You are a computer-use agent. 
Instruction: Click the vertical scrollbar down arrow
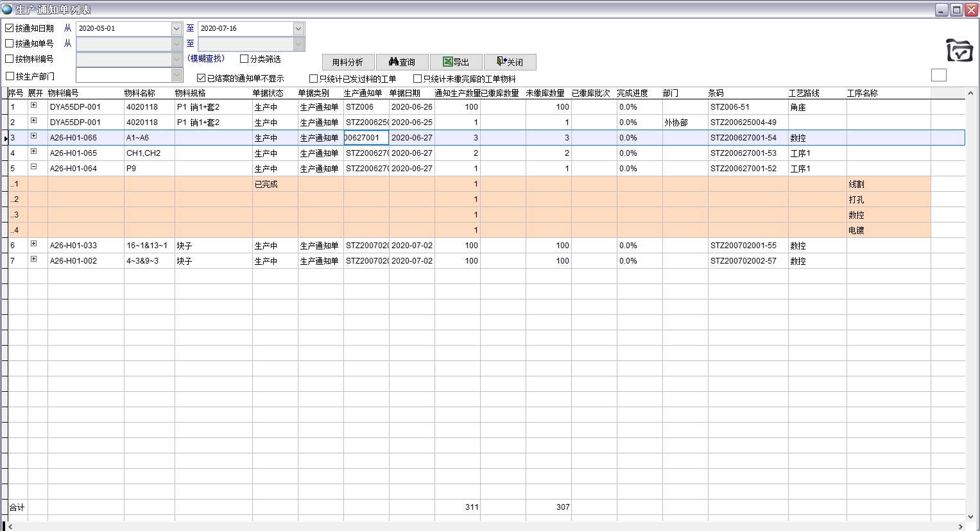pos(970,516)
